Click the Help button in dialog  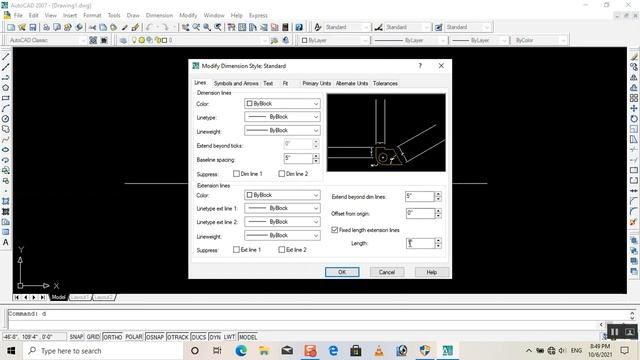click(x=431, y=272)
